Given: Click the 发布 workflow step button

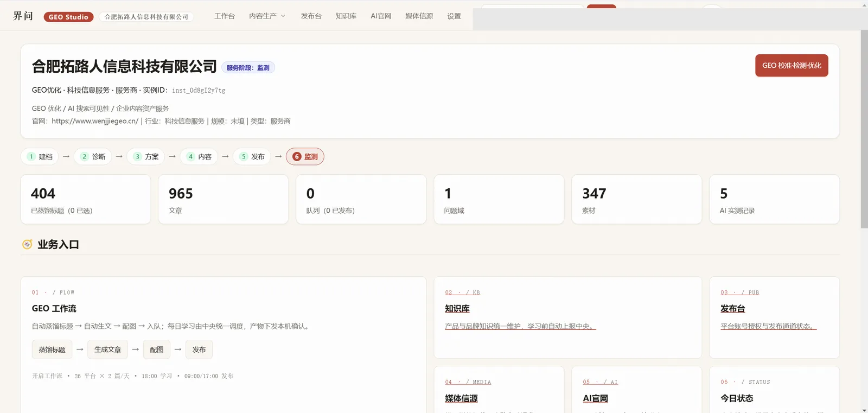Looking at the screenshot, I should point(199,350).
